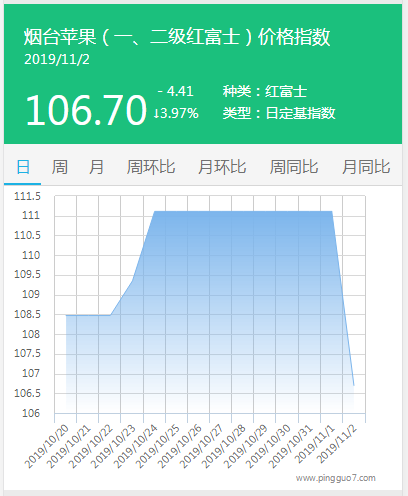This screenshot has height=496, width=408.
Task: Click the percentage drop ↓3.97%
Action: tap(176, 113)
